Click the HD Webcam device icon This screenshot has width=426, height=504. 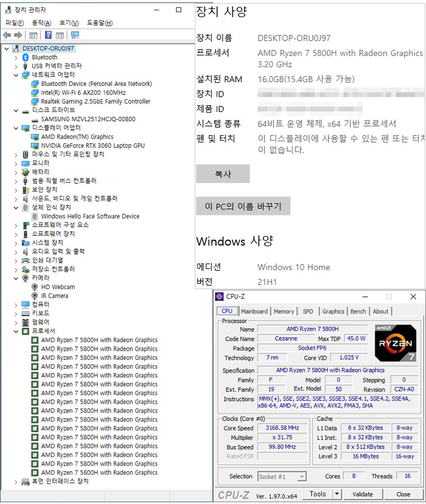click(x=35, y=287)
